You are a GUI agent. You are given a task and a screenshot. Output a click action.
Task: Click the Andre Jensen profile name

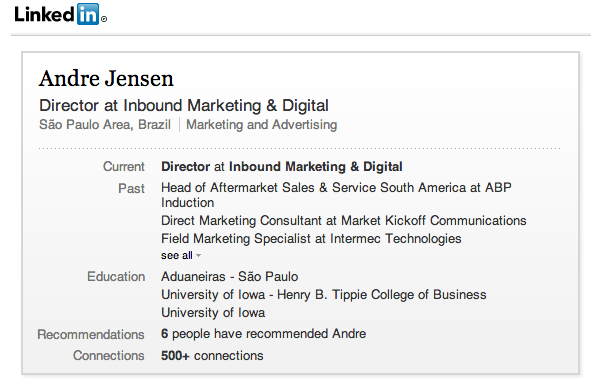(x=106, y=78)
